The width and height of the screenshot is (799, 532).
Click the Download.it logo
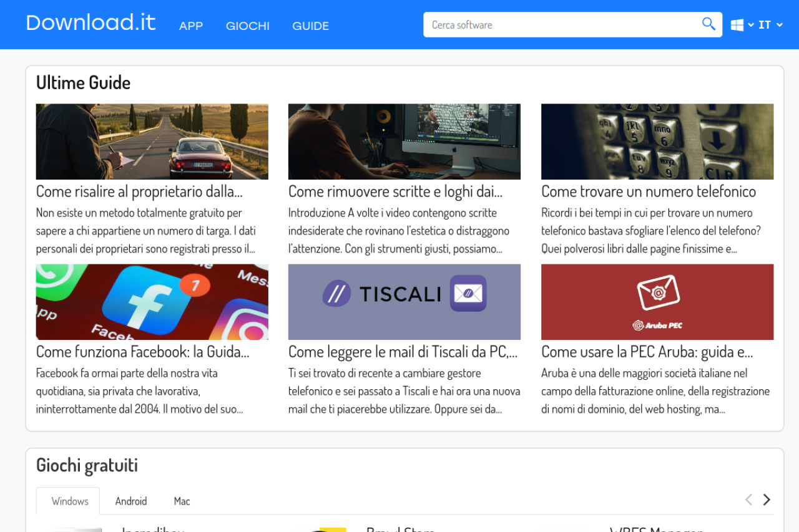pos(91,23)
